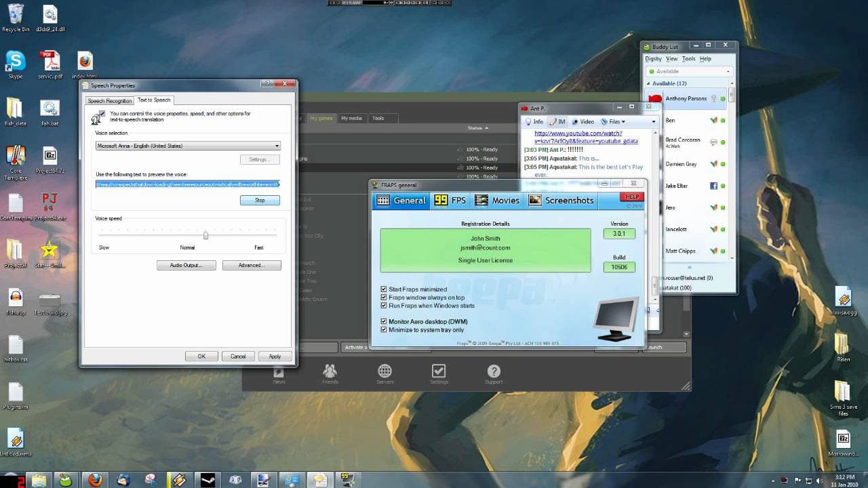Click the Advanced button in Speech Properties

[x=252, y=265]
